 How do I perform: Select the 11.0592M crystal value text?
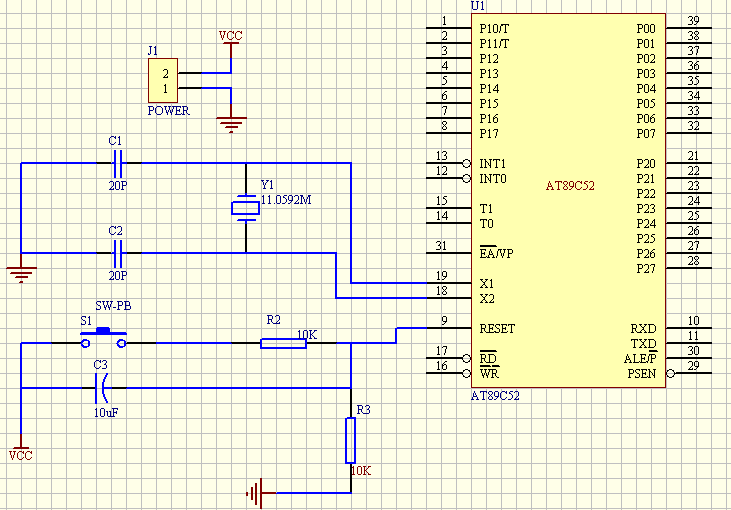286,200
